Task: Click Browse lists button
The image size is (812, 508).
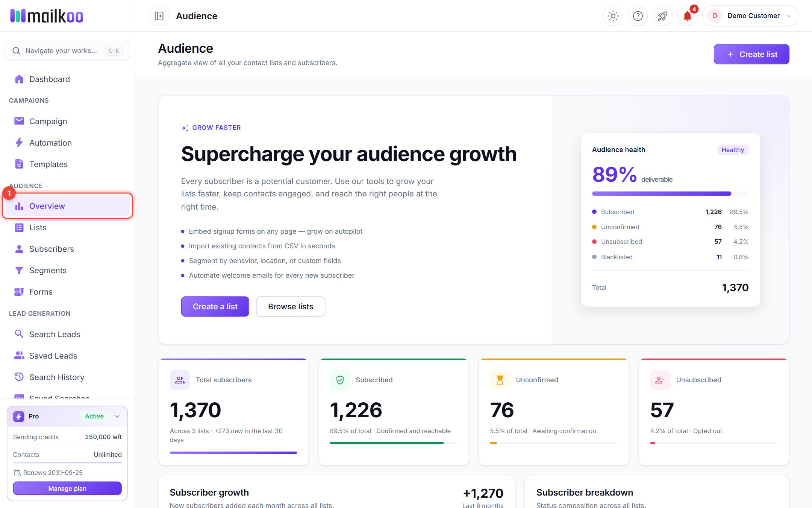Action: [291, 306]
